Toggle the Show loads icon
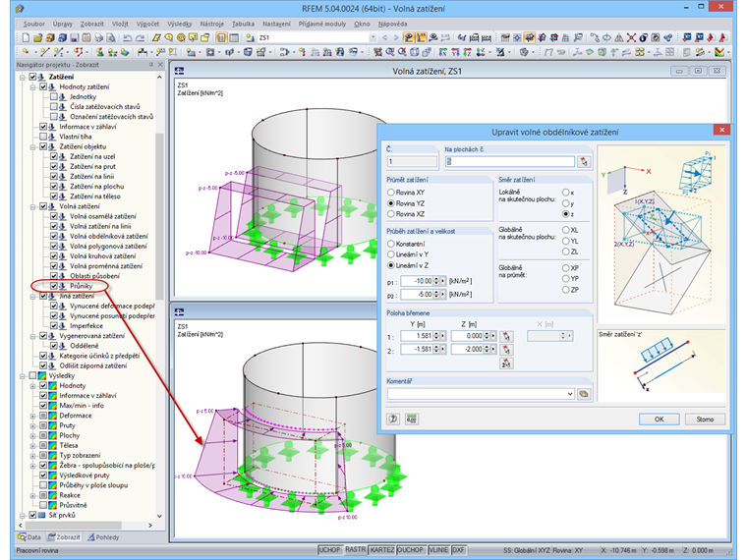747x560 pixels. [x=409, y=37]
